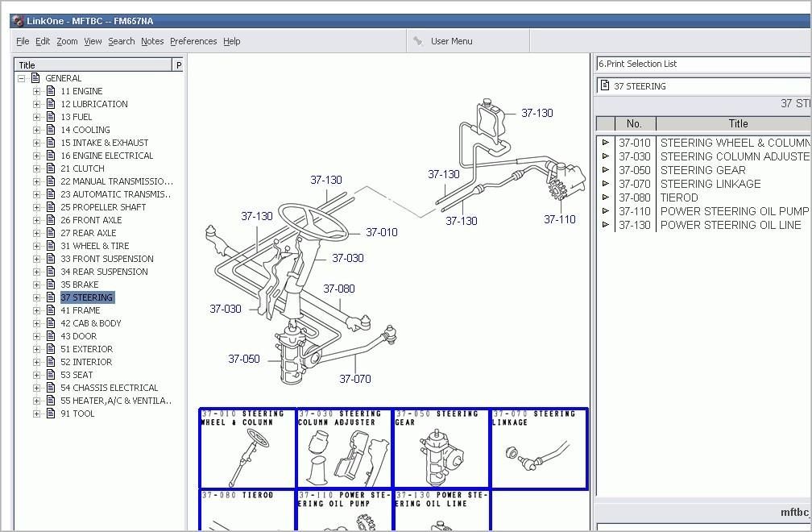Expand the 54 CHASSIS ELECTRICAL node

[36, 388]
